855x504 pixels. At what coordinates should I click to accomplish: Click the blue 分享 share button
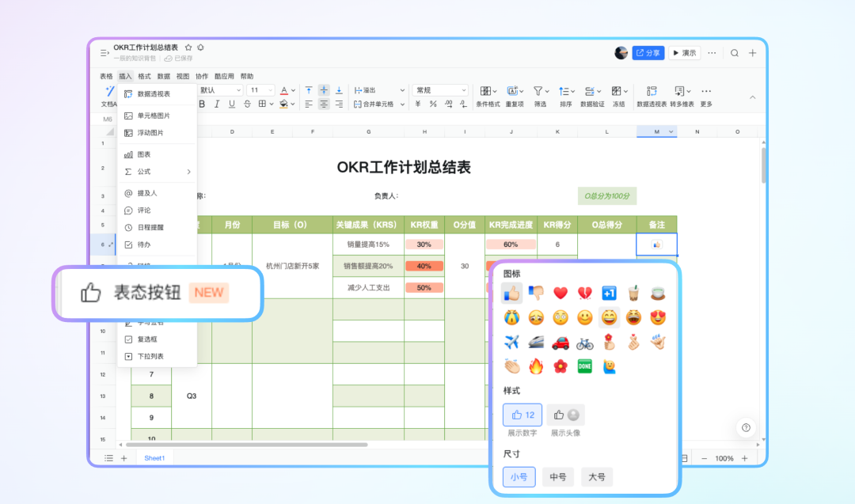click(x=648, y=53)
